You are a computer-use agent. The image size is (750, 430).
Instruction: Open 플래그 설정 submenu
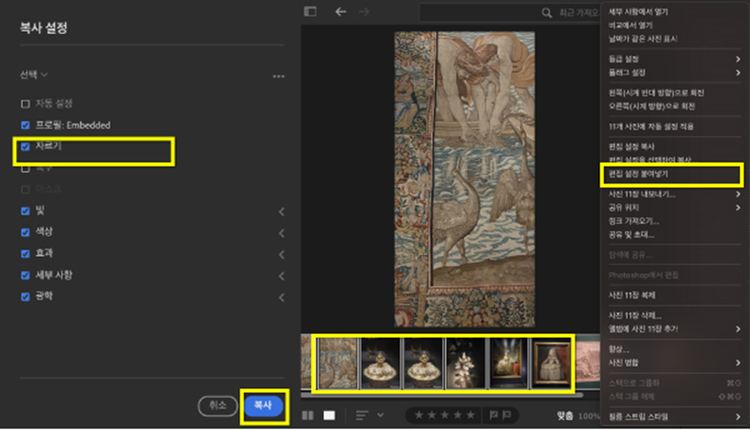pyautogui.click(x=674, y=72)
